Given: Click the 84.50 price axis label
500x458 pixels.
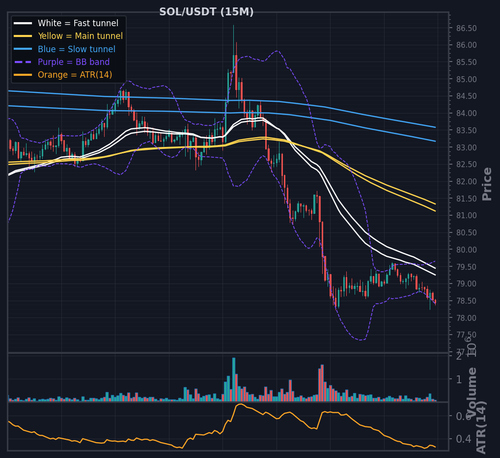Looking at the screenshot, I should tap(466, 96).
